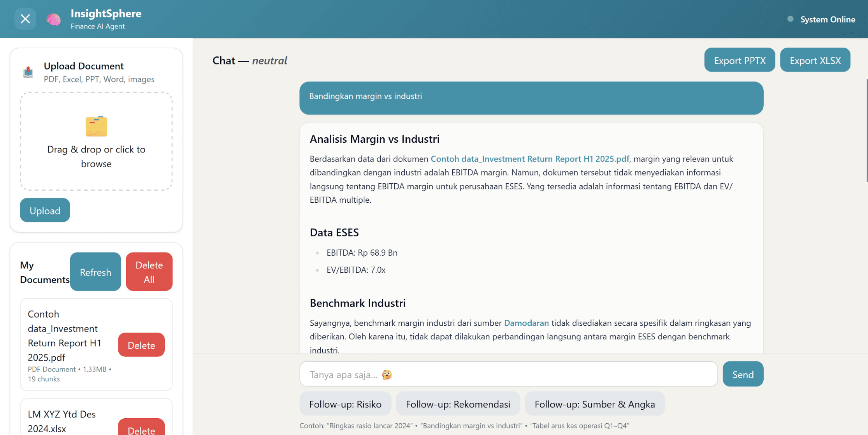Refresh the My Documents list
868x435 pixels.
[x=95, y=272]
